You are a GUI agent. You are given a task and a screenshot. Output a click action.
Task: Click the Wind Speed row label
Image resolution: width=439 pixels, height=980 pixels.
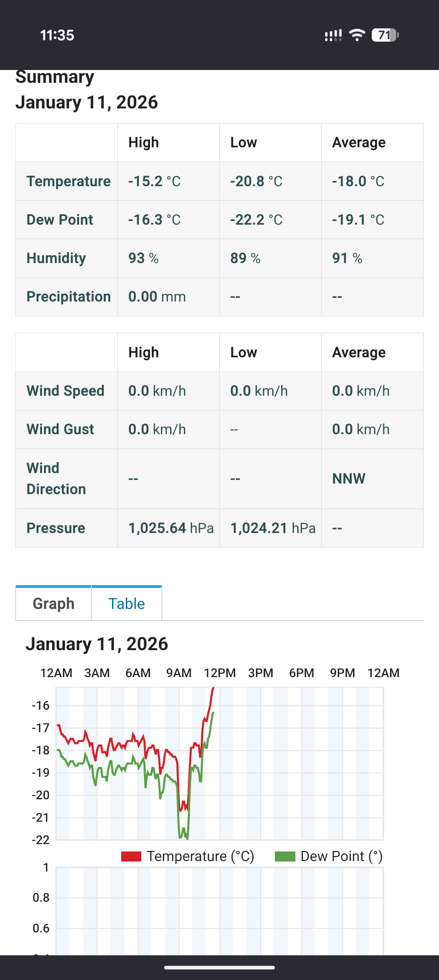[x=65, y=391]
